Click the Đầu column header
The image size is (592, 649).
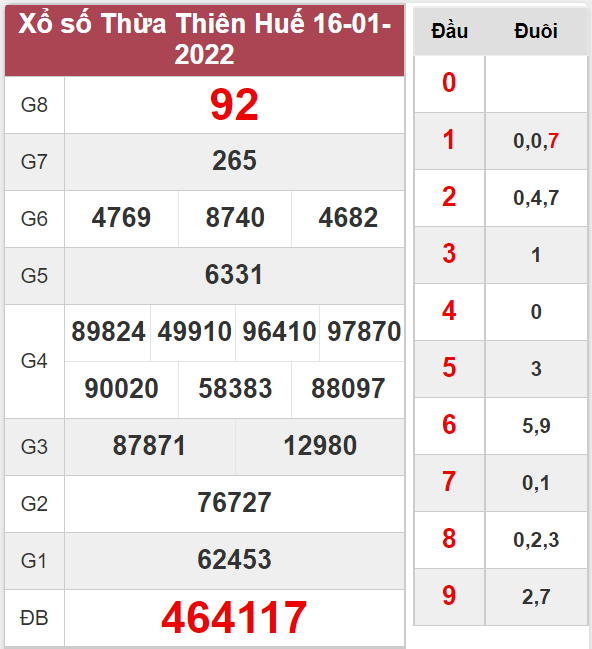(450, 31)
